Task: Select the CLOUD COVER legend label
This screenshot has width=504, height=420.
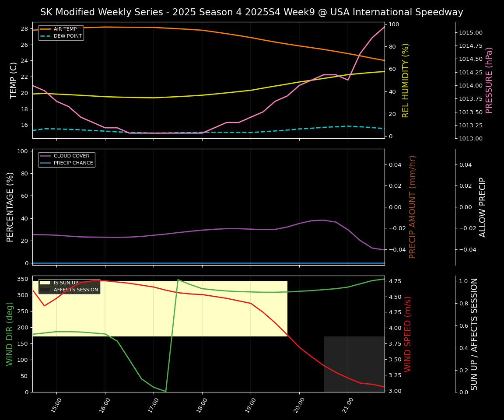Action: coord(71,156)
